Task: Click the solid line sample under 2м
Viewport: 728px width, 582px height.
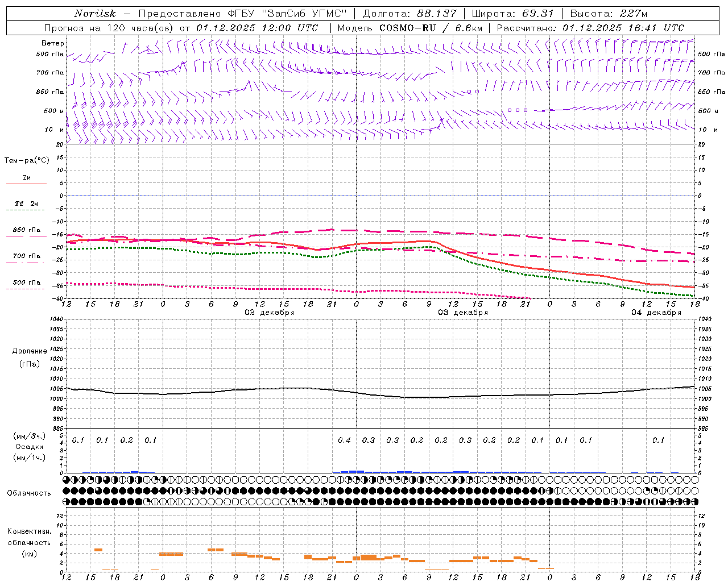Action: [x=26, y=184]
